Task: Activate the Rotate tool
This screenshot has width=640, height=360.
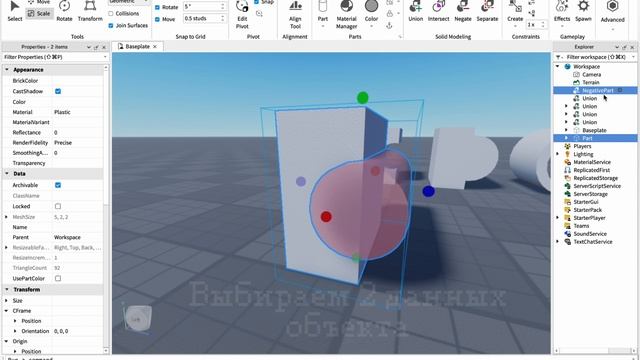Action: 64,11
